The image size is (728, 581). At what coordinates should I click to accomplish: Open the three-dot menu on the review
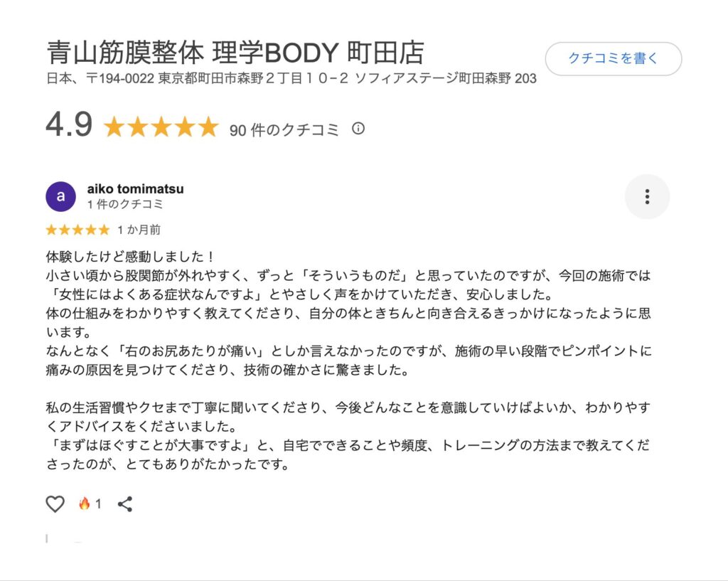pos(647,196)
